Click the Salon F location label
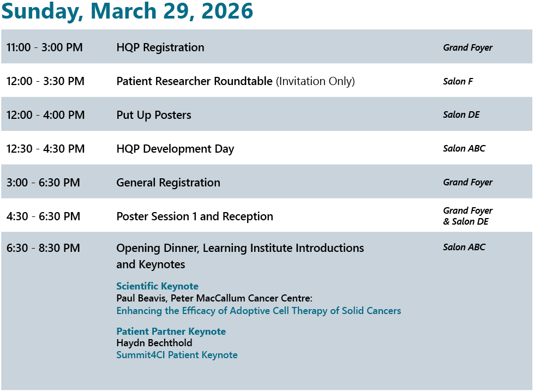Image resolution: width=534 pixels, height=392 pixels. coord(458,82)
